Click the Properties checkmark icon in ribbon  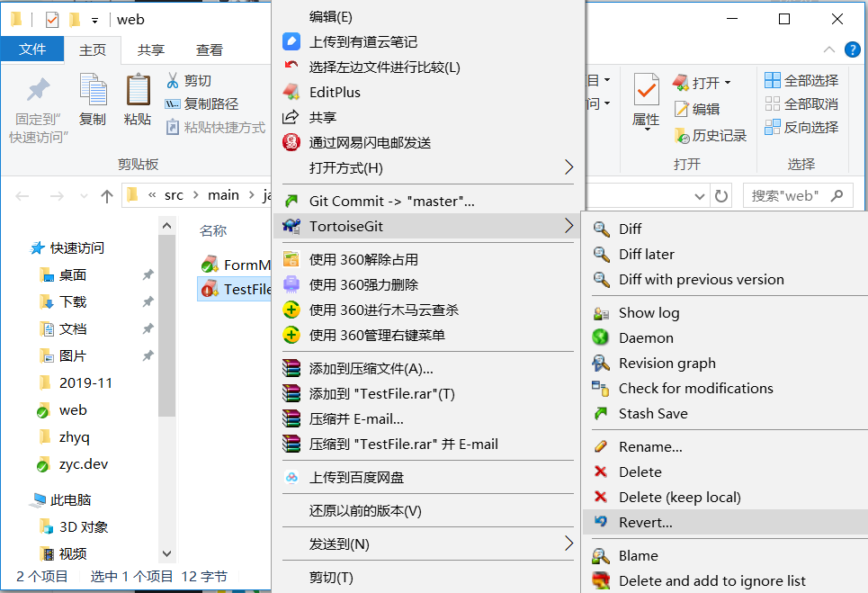(646, 89)
